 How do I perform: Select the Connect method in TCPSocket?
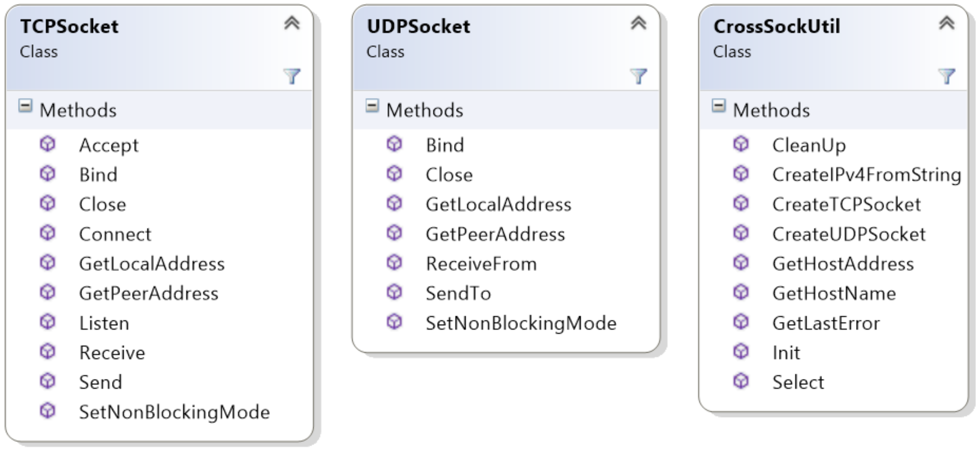[115, 234]
